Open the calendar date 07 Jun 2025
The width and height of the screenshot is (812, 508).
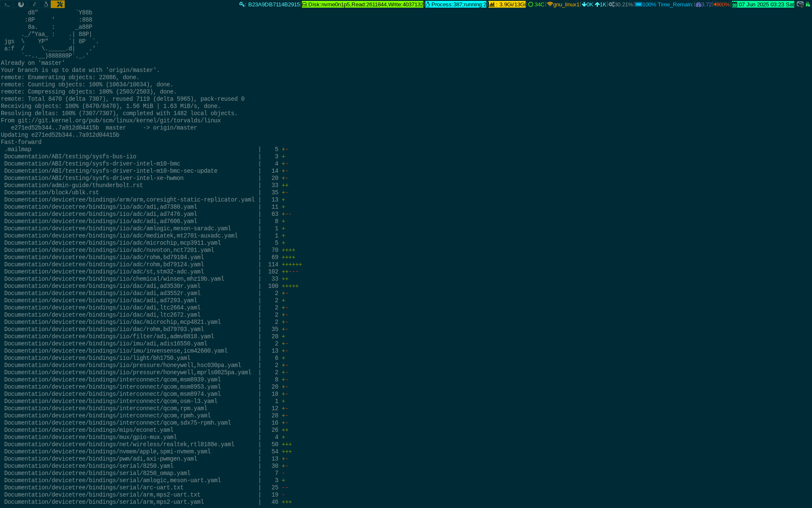pos(763,4)
